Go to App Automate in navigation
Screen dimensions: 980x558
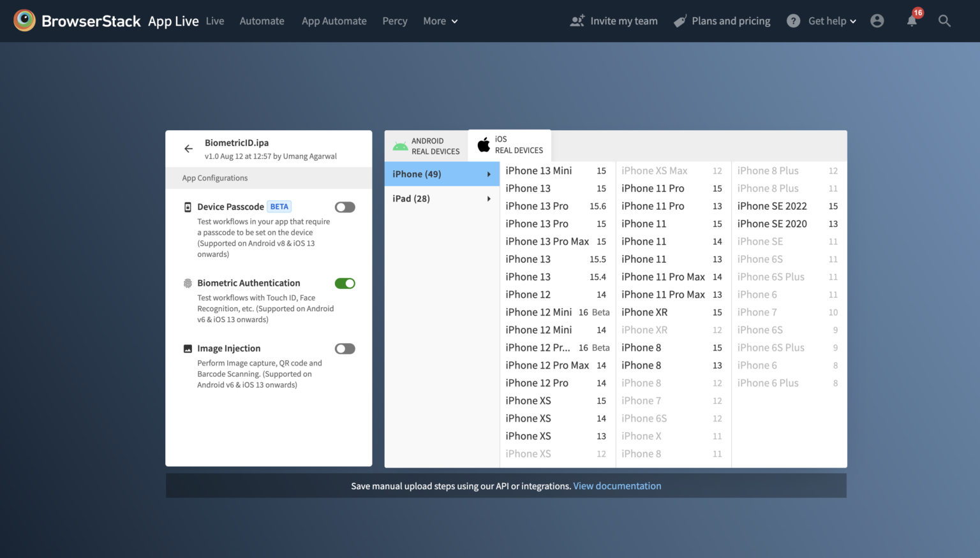pyautogui.click(x=334, y=21)
